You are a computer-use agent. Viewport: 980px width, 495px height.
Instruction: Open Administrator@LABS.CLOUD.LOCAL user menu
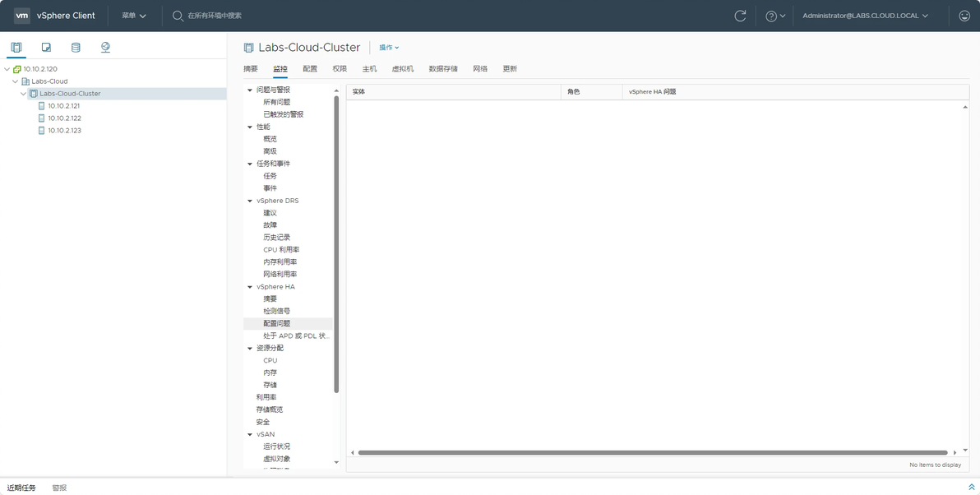pyautogui.click(x=865, y=16)
